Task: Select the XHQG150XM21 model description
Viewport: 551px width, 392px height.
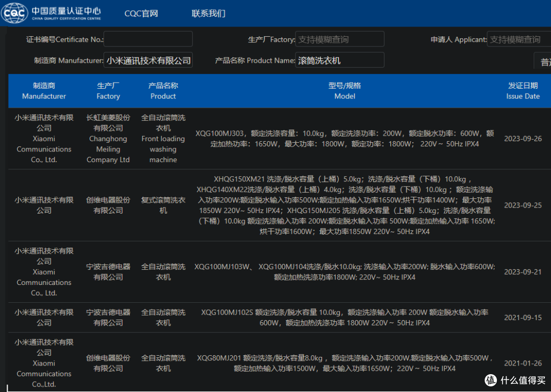Action: (x=345, y=205)
